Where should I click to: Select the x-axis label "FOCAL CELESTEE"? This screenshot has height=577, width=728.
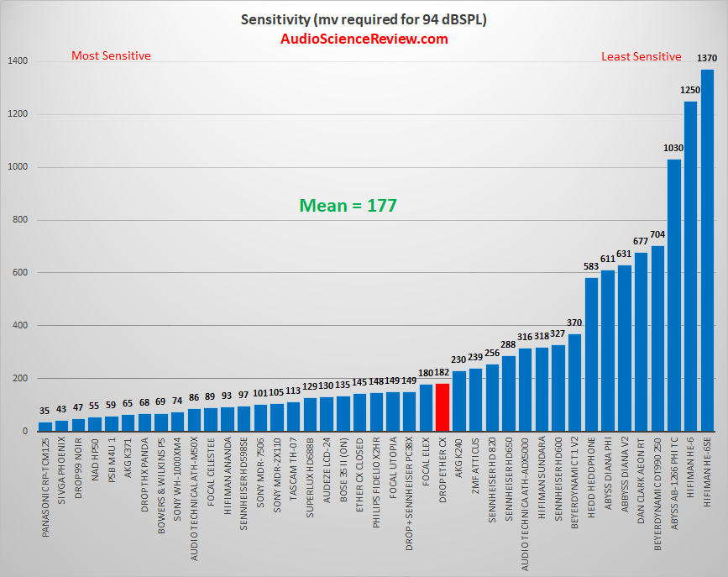[x=211, y=472]
